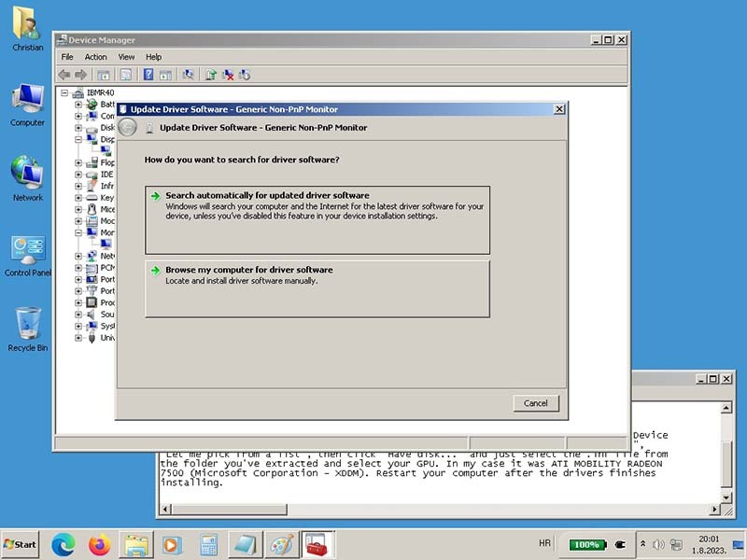Screen dimensions: 747x560
Task: Click the battery 100% indicator in the taskbar
Action: point(586,544)
